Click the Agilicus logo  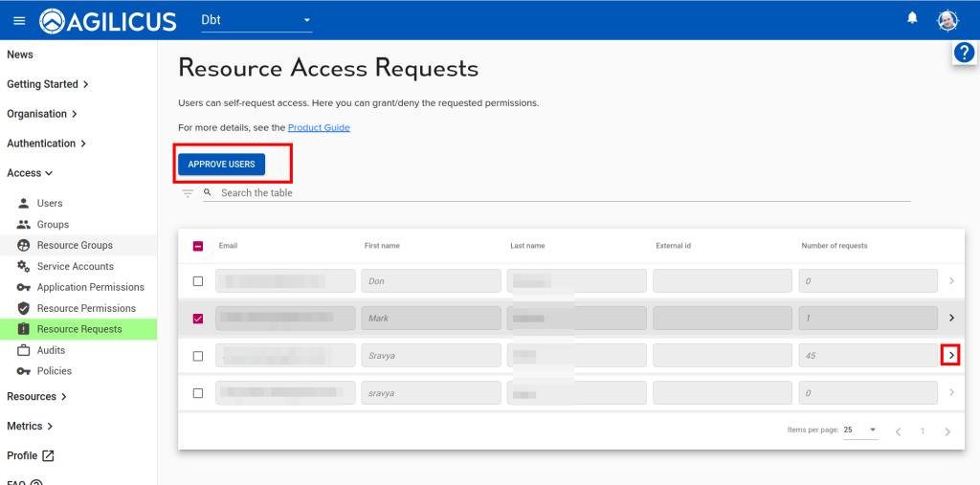[x=108, y=20]
